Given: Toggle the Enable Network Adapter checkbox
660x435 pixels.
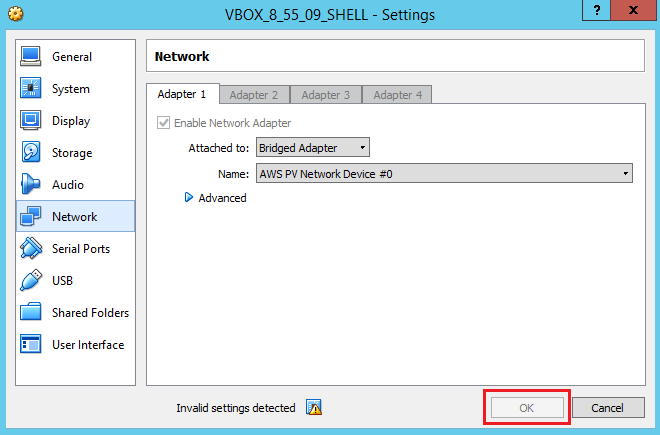Looking at the screenshot, I should tap(164, 123).
